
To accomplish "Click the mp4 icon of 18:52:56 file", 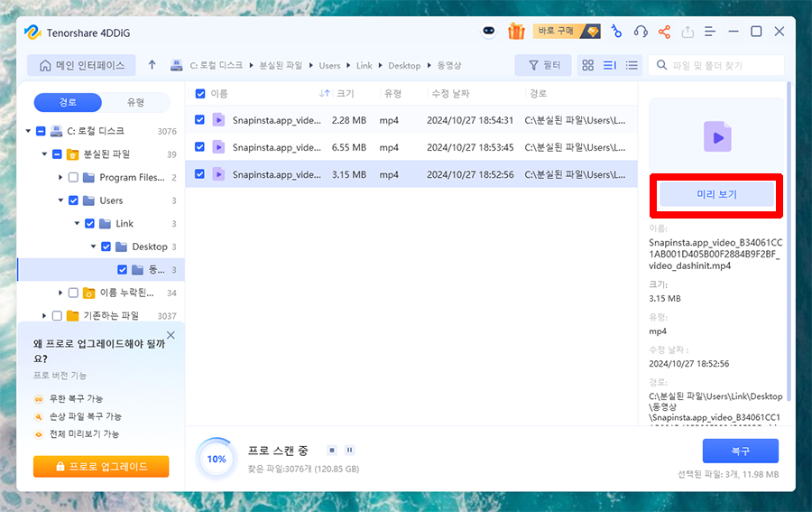I will point(218,174).
